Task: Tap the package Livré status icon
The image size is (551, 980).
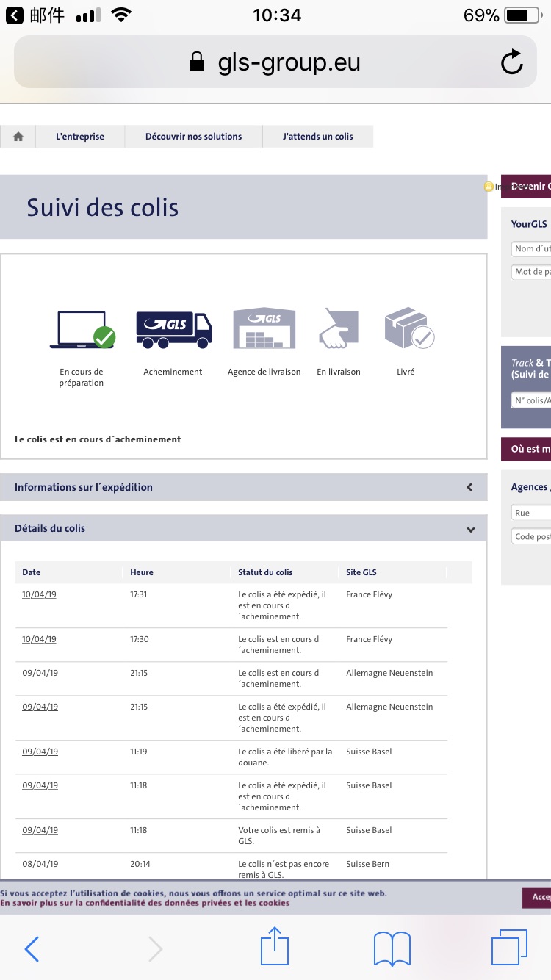Action: (409, 328)
